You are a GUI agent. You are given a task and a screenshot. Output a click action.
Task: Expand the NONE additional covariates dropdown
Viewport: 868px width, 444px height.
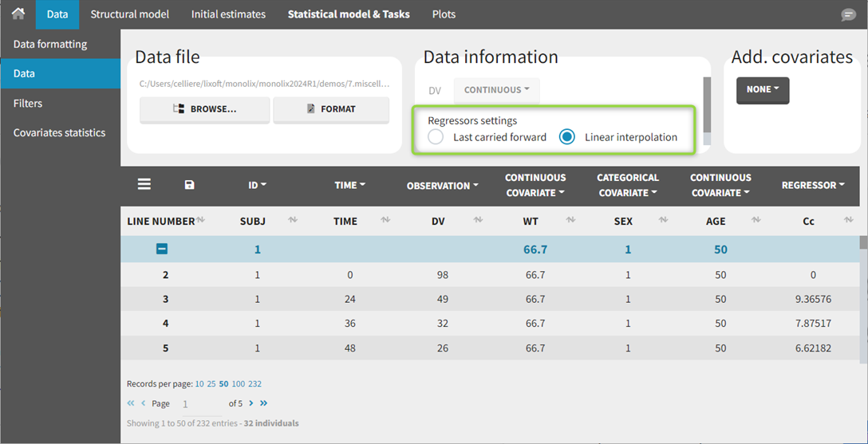[x=762, y=90]
